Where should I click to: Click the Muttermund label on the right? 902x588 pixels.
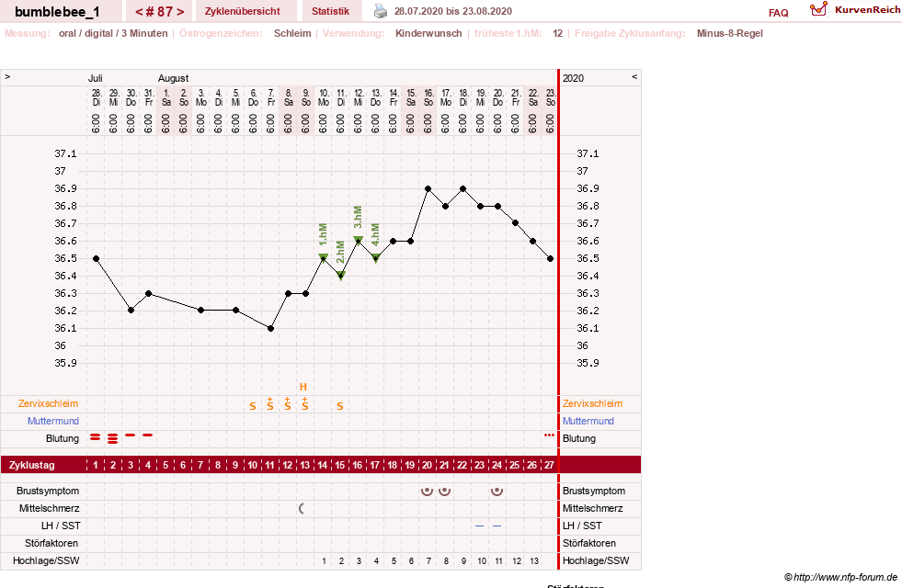tap(588, 421)
